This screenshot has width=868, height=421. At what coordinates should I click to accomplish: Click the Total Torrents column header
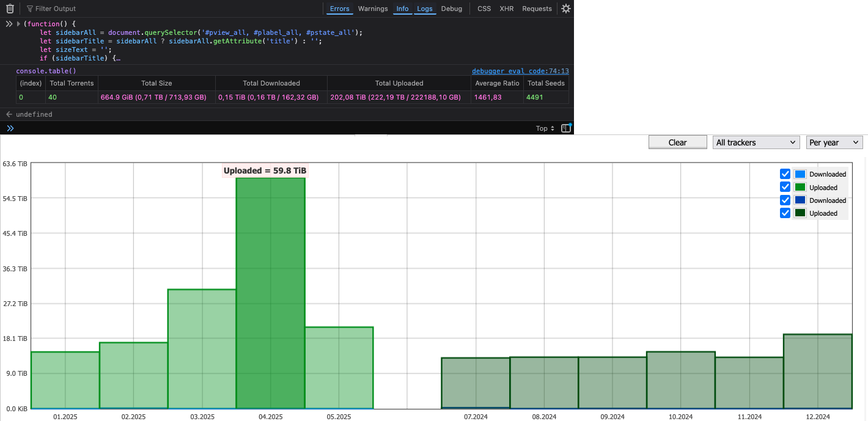[x=72, y=83]
